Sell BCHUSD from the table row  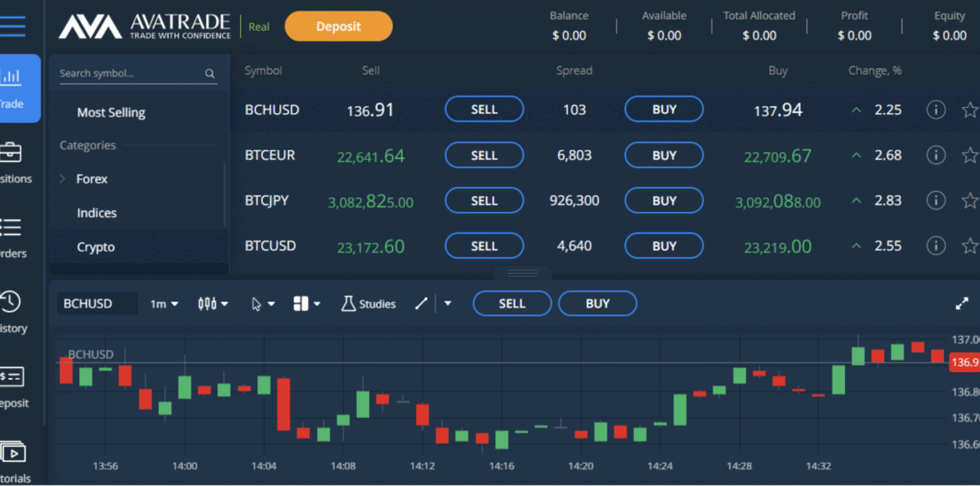tap(485, 110)
